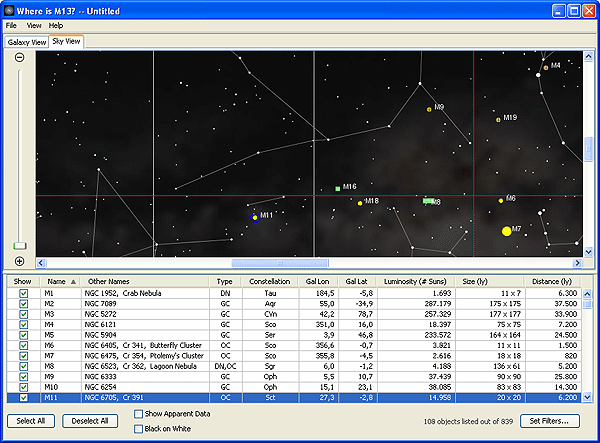Click table scroll down arrow
The width and height of the screenshot is (600, 443).
pyautogui.click(x=587, y=397)
